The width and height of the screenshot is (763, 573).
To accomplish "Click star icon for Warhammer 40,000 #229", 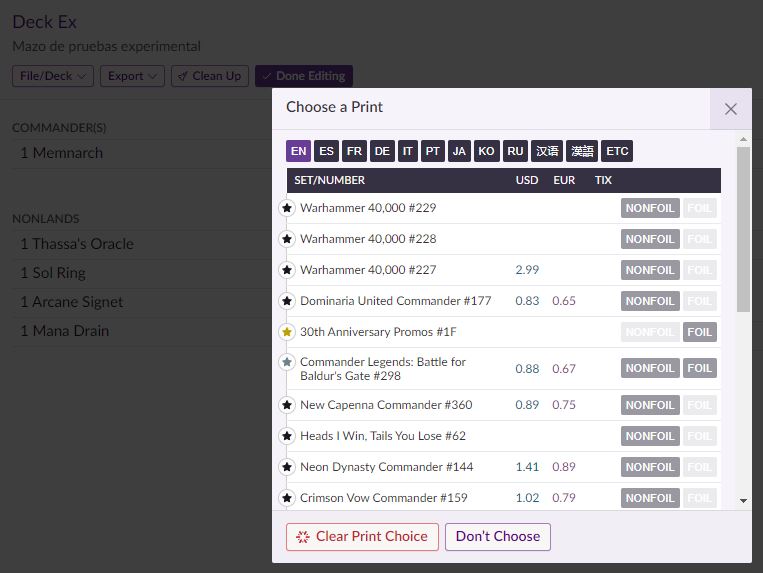I will coord(287,208).
